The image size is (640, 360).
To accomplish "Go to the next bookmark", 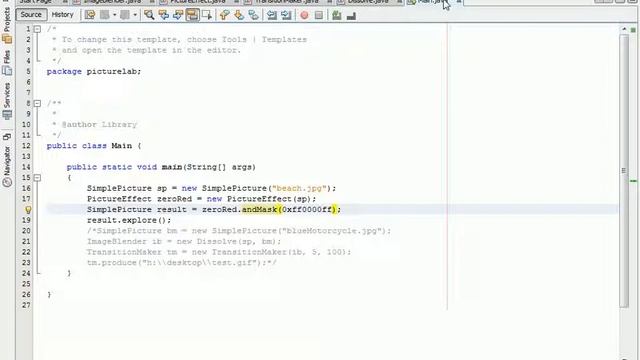I will (239, 15).
